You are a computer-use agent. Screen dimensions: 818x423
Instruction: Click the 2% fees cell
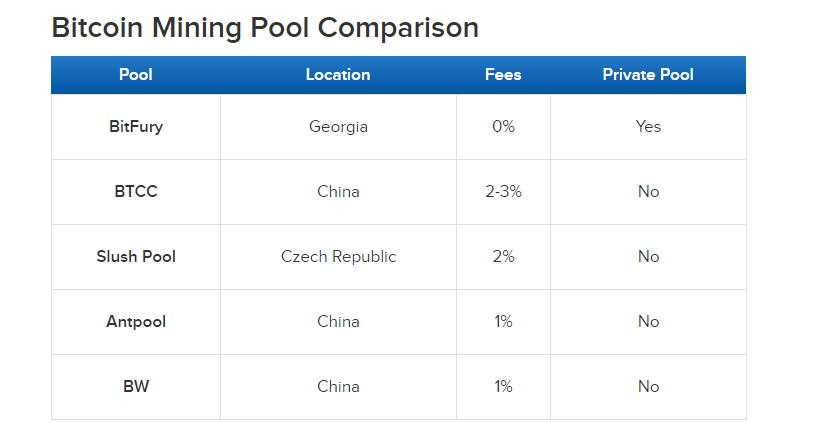click(x=503, y=257)
